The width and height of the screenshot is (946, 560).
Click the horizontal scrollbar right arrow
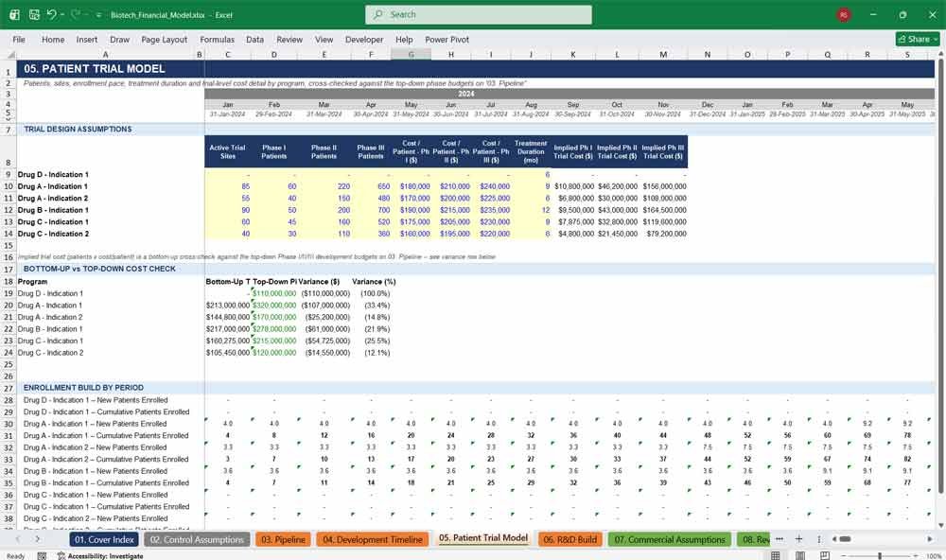tap(930, 539)
